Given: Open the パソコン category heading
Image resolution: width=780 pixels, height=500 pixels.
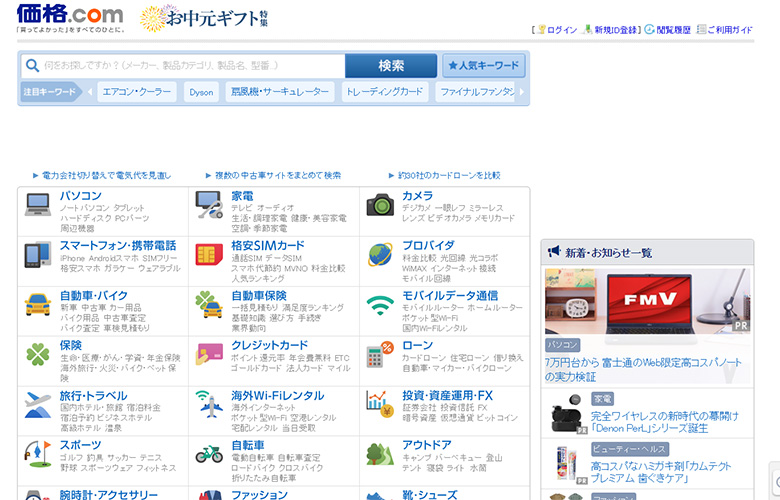Looking at the screenshot, I should pyautogui.click(x=81, y=196).
